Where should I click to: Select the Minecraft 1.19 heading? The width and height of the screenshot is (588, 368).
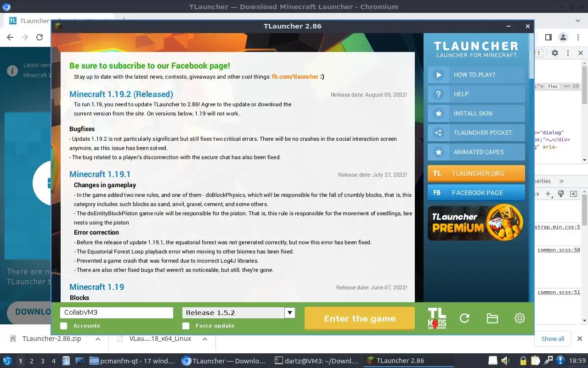tap(96, 287)
